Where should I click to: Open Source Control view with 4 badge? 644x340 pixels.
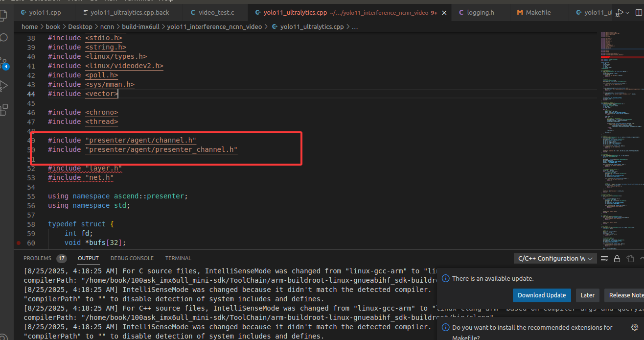4,63
